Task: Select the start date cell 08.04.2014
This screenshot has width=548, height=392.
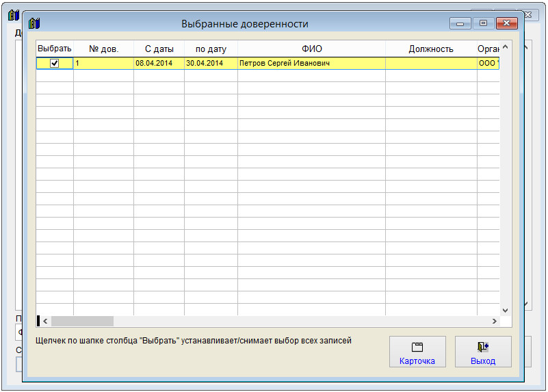Action: click(154, 63)
